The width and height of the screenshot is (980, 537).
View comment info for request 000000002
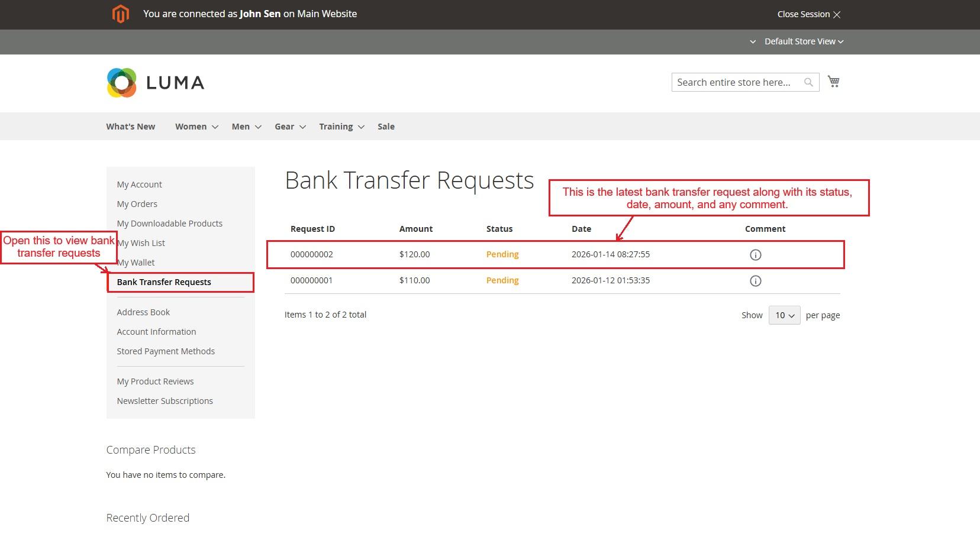(x=755, y=255)
